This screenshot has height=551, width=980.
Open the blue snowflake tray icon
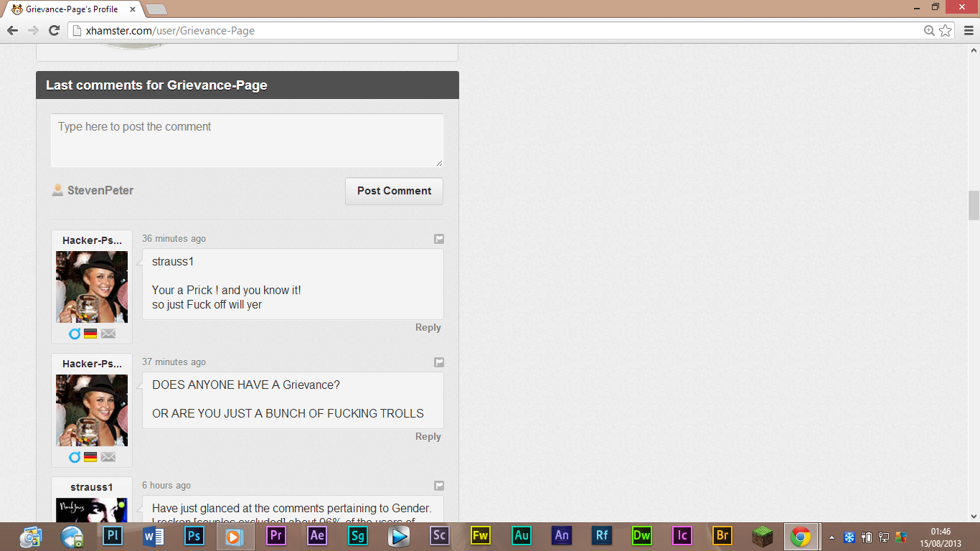pyautogui.click(x=849, y=537)
